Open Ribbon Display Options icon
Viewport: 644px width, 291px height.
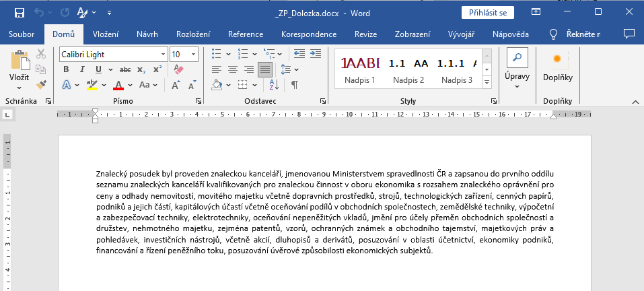point(536,12)
